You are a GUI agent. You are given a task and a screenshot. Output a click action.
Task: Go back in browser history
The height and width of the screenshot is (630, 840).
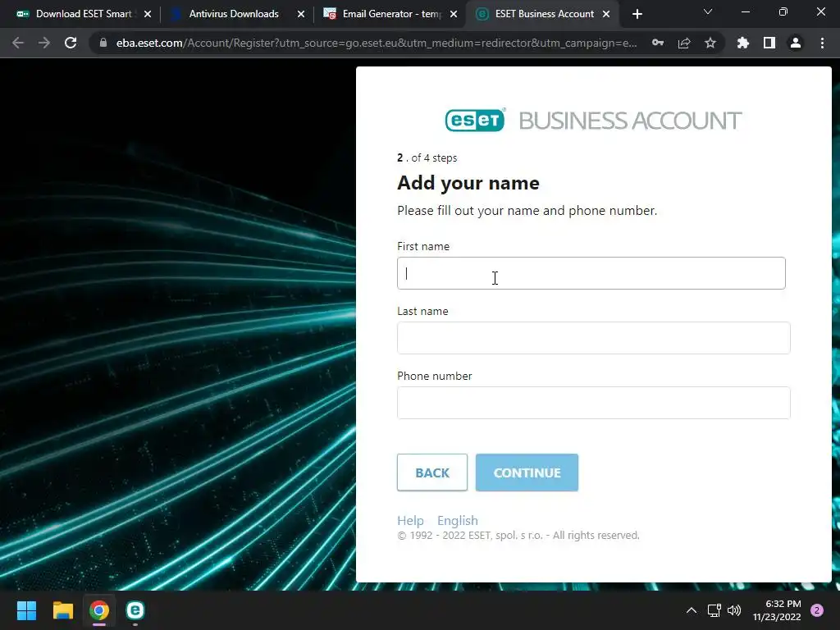(x=18, y=43)
